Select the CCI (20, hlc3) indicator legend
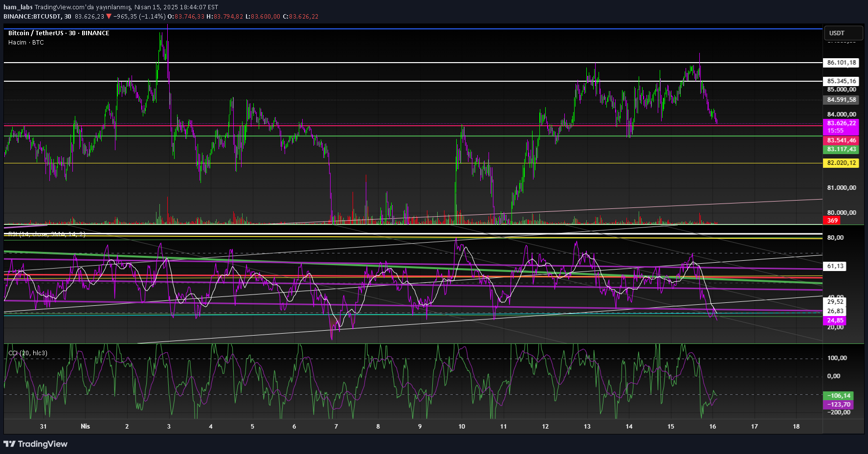Screen dimensions: 868x454 coord(28,353)
